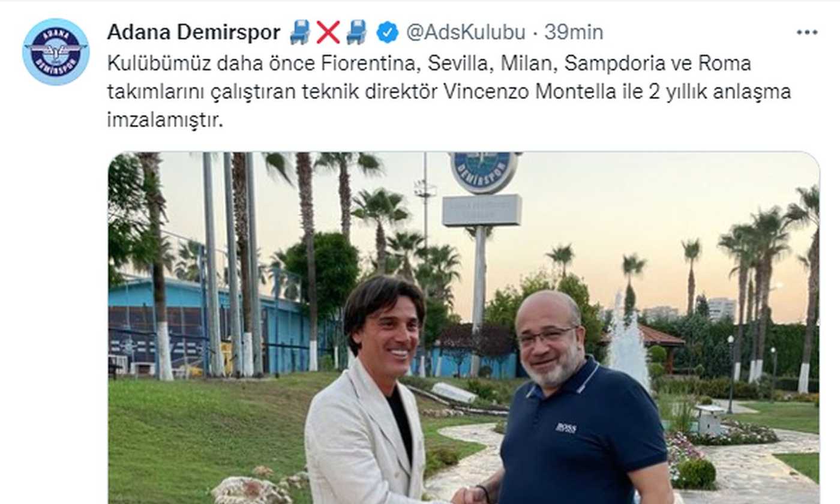
Task: Open the attached handshake photo
Action: tap(463, 328)
